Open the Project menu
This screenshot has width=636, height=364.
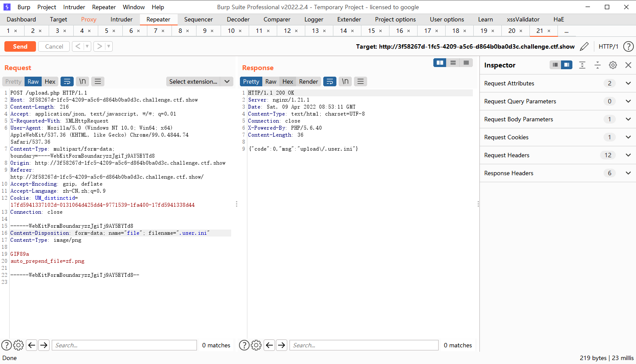pyautogui.click(x=46, y=7)
